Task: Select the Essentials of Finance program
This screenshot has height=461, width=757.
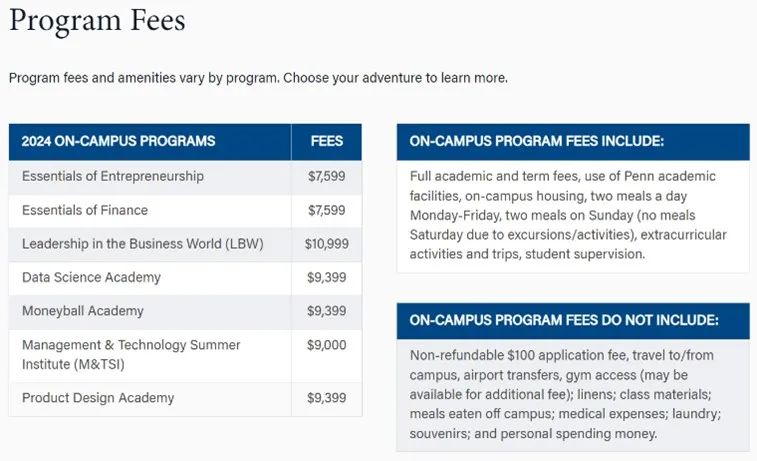Action: (85, 210)
